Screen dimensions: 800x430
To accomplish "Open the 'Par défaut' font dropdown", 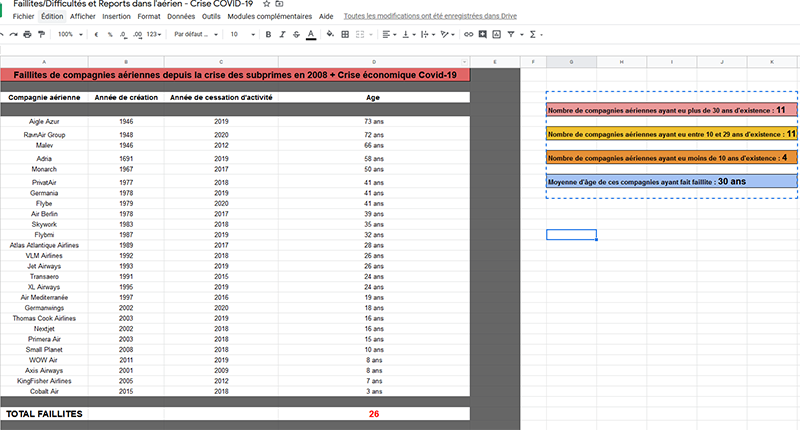I will pos(196,34).
